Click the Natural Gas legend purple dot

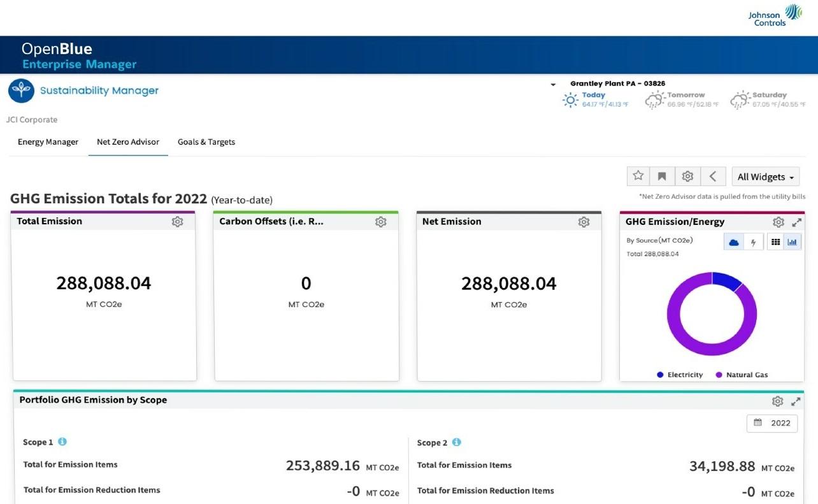(719, 375)
